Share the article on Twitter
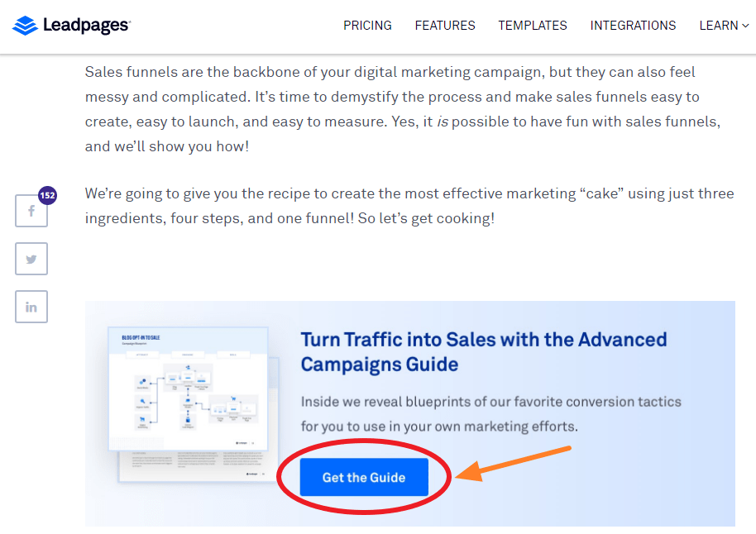This screenshot has width=756, height=534. pyautogui.click(x=31, y=259)
